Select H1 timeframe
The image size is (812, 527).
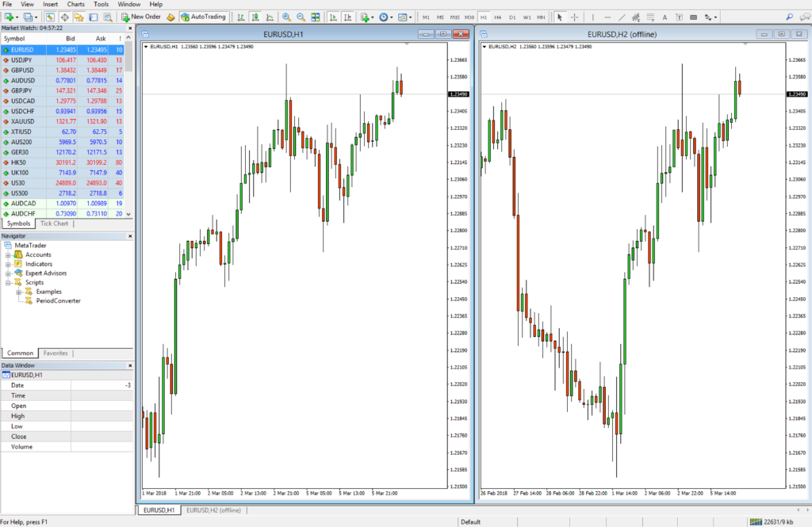484,17
